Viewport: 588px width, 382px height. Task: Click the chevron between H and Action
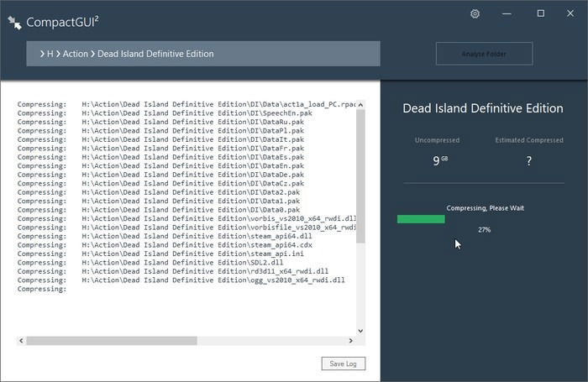[58, 54]
